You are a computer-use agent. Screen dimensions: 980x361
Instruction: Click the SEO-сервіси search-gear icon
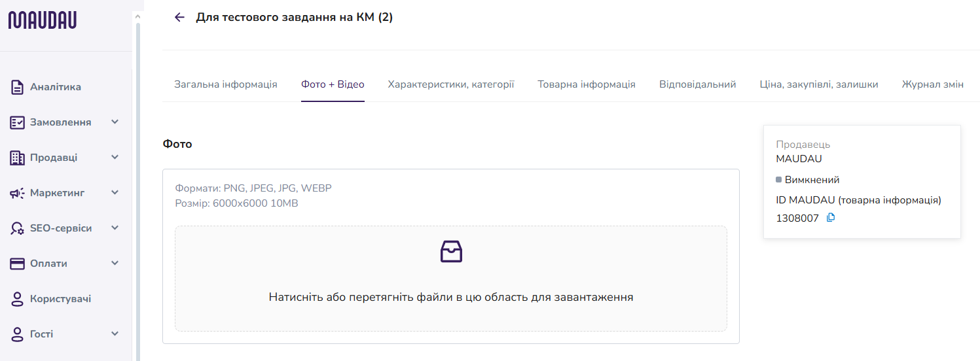coord(18,228)
